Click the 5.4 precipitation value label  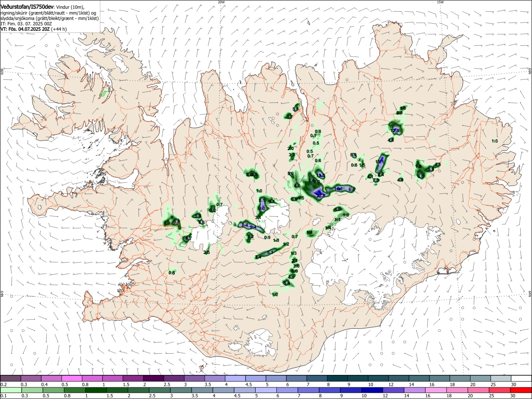click(x=286, y=283)
